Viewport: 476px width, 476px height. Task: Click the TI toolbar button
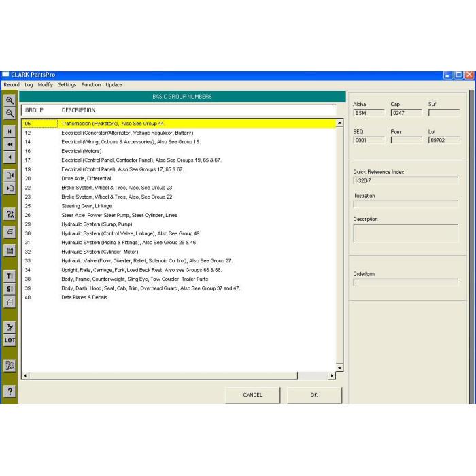pyautogui.click(x=10, y=276)
